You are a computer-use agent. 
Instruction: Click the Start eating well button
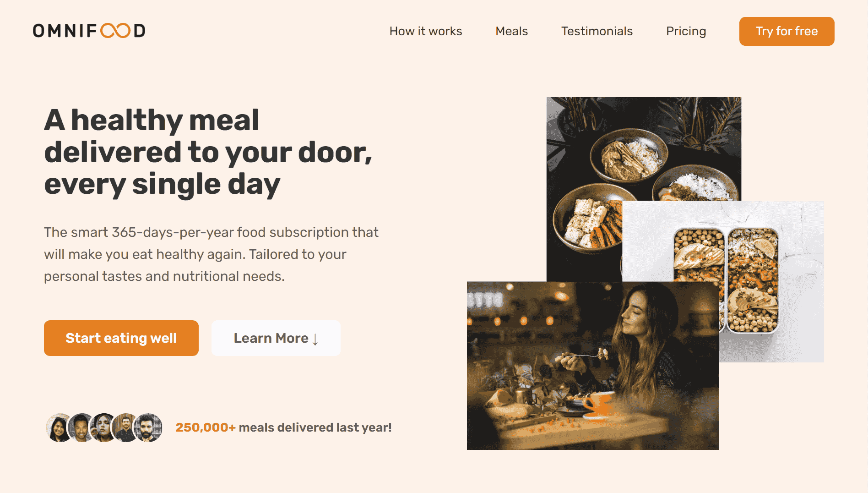(x=121, y=338)
